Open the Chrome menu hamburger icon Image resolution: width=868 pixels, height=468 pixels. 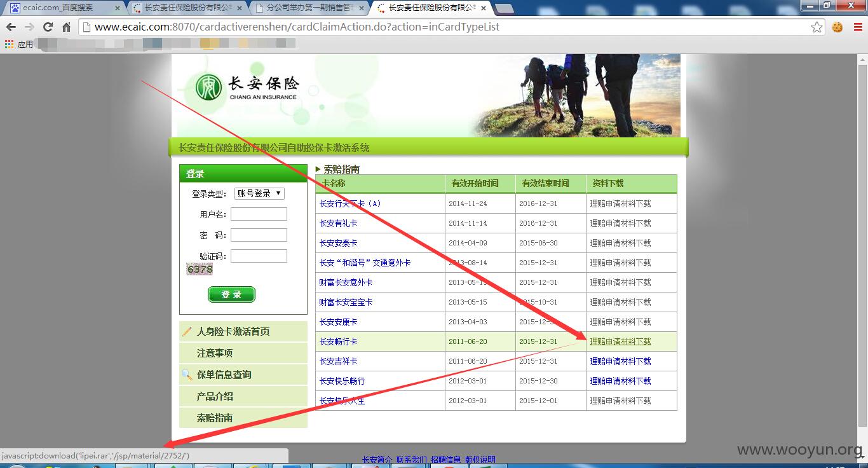pyautogui.click(x=857, y=27)
